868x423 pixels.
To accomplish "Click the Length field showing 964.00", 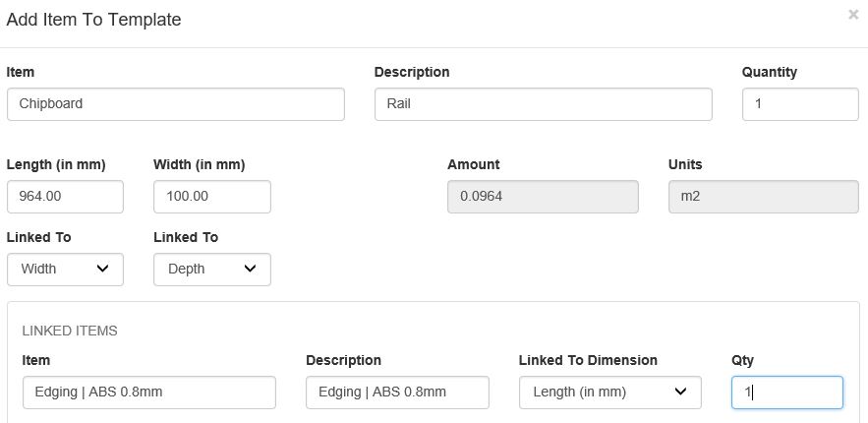I will [65, 197].
